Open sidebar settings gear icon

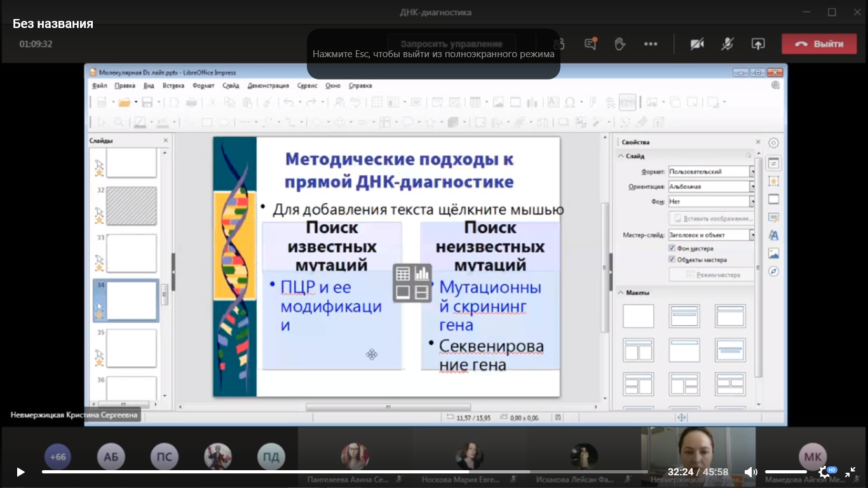(773, 143)
